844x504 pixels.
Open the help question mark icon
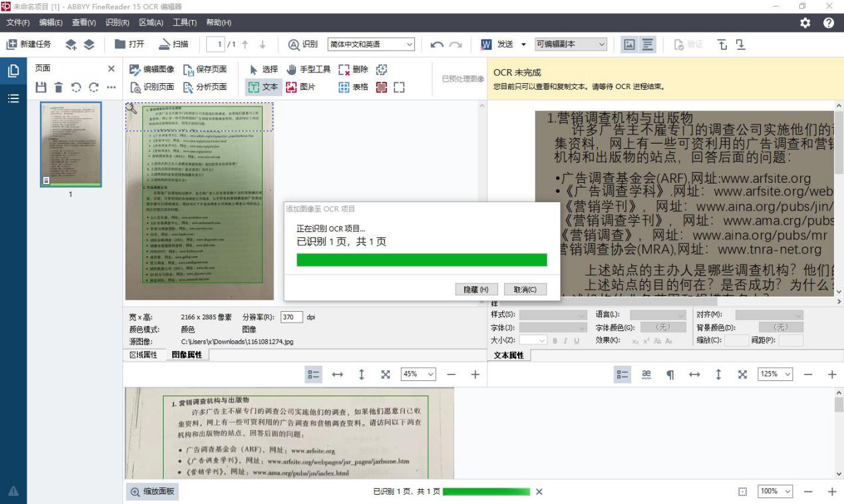(829, 23)
